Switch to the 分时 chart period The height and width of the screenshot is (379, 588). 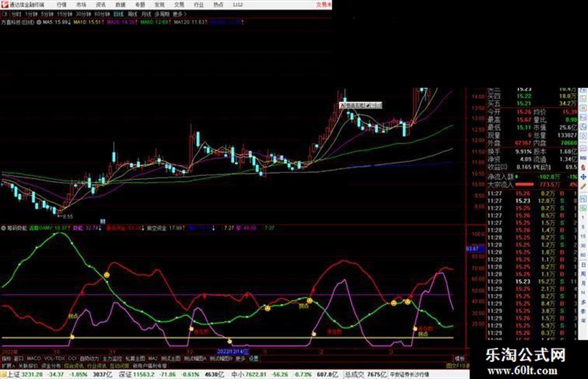tap(16, 14)
